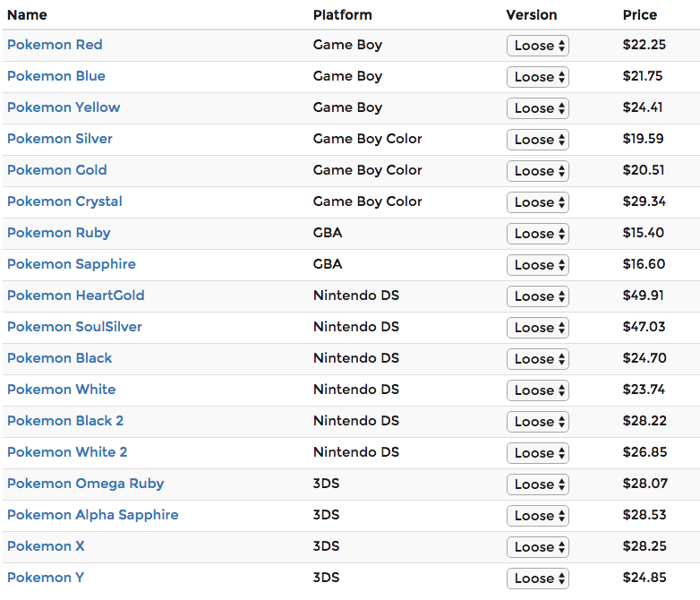The width and height of the screenshot is (700, 600).
Task: Open the Pokemon Blue game page
Action: (x=56, y=76)
